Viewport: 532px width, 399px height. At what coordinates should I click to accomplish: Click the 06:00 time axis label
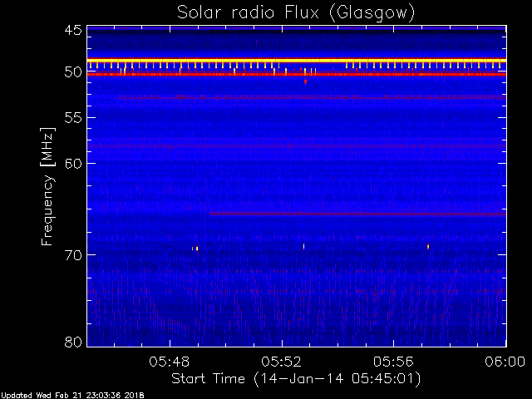pos(505,362)
